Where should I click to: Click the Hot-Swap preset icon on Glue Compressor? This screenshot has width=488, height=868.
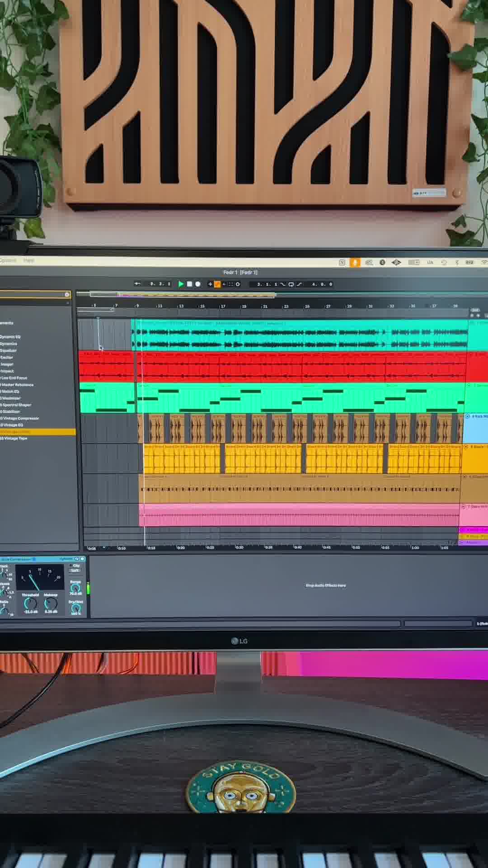tap(77, 559)
